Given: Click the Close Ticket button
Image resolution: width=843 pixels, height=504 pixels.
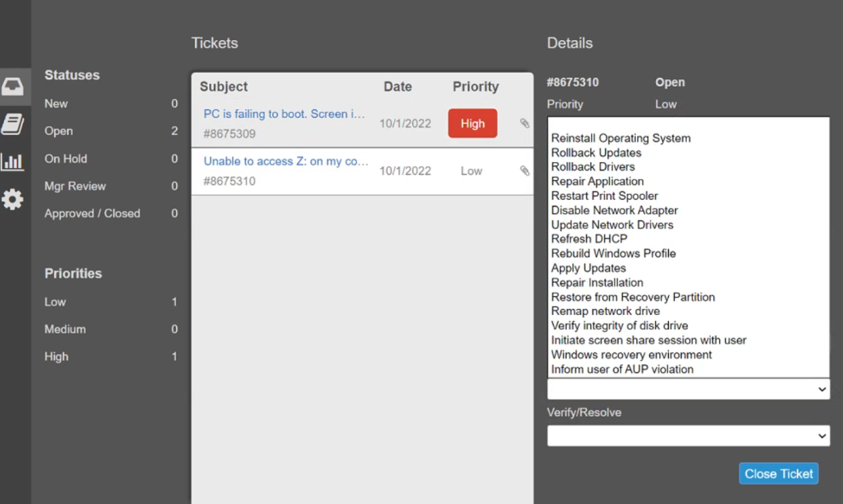Looking at the screenshot, I should tap(779, 473).
